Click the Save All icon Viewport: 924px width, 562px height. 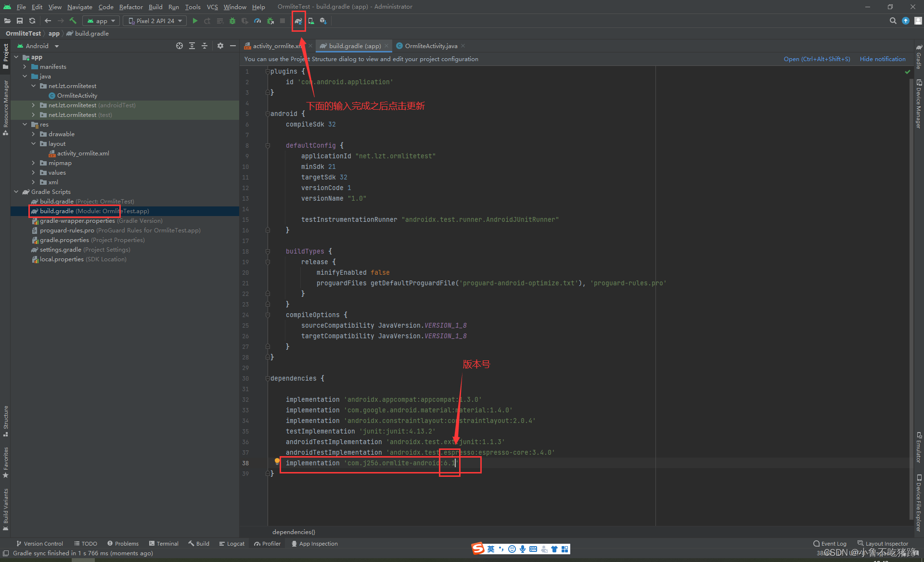coord(20,21)
